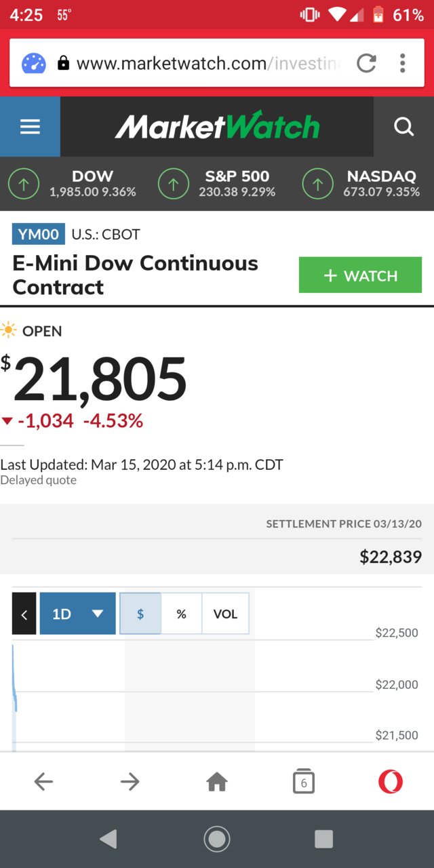Collapse chart controls with left chevron
The height and width of the screenshot is (868, 434).
[24, 614]
